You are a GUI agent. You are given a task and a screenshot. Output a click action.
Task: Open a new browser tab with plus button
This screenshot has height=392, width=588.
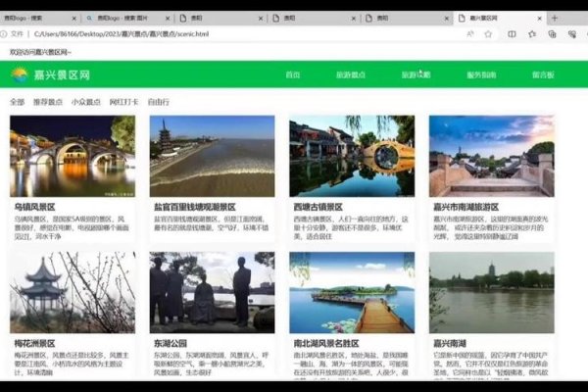555,18
